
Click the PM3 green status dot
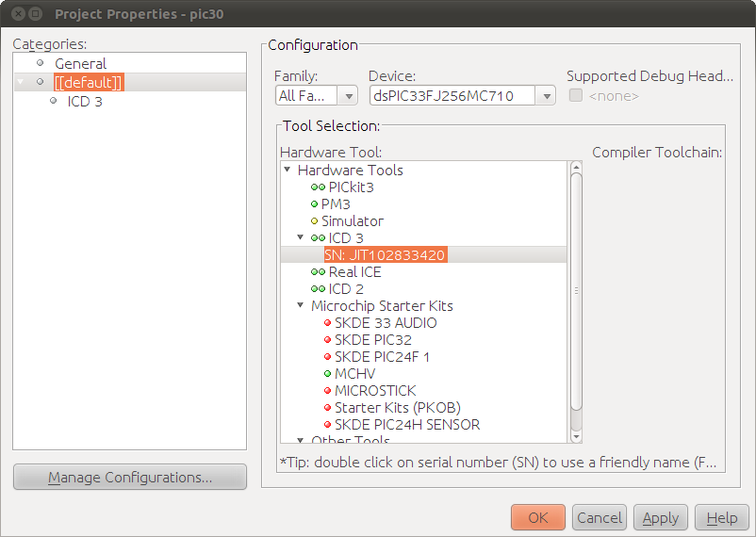tap(314, 204)
